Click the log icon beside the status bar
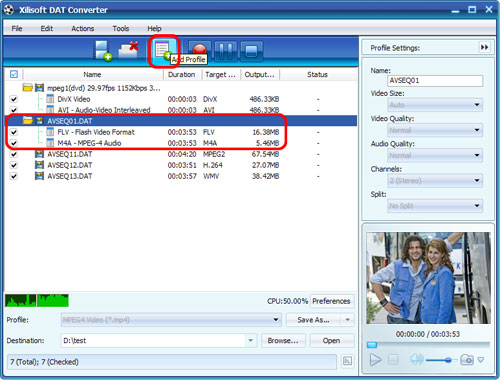The image size is (500, 380). [348, 361]
